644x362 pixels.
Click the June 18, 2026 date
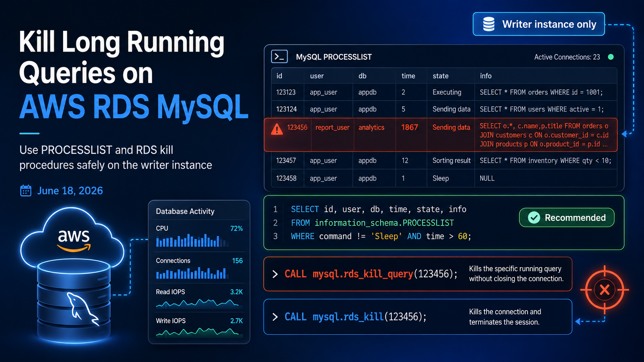70,191
